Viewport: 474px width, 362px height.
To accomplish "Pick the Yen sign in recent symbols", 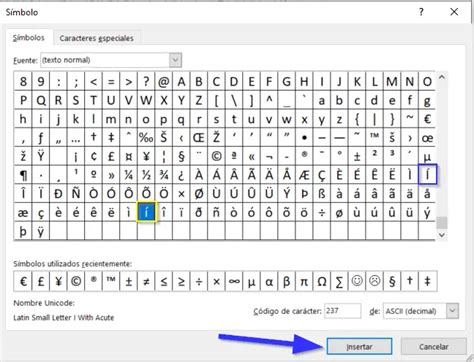I will click(58, 282).
